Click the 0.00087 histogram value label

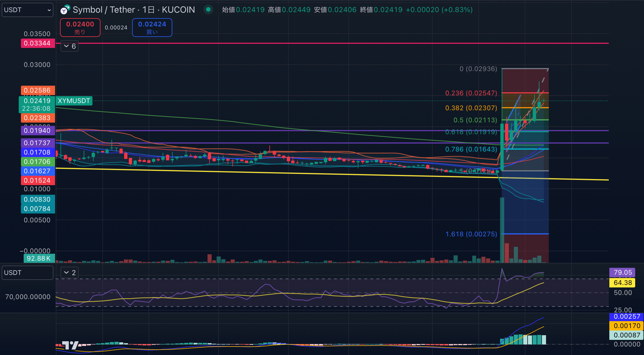pyautogui.click(x=626, y=335)
